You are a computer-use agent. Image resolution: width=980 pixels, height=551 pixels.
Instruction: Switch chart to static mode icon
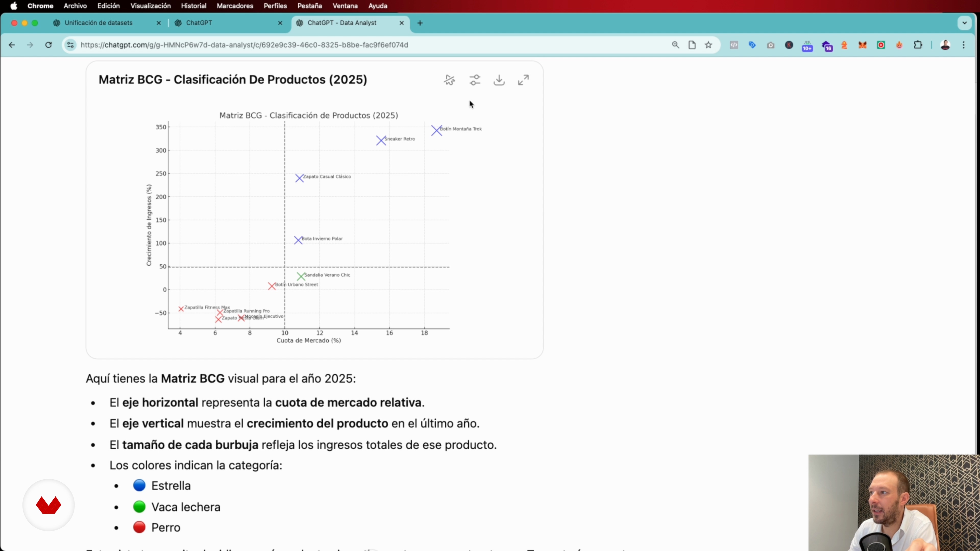point(450,80)
